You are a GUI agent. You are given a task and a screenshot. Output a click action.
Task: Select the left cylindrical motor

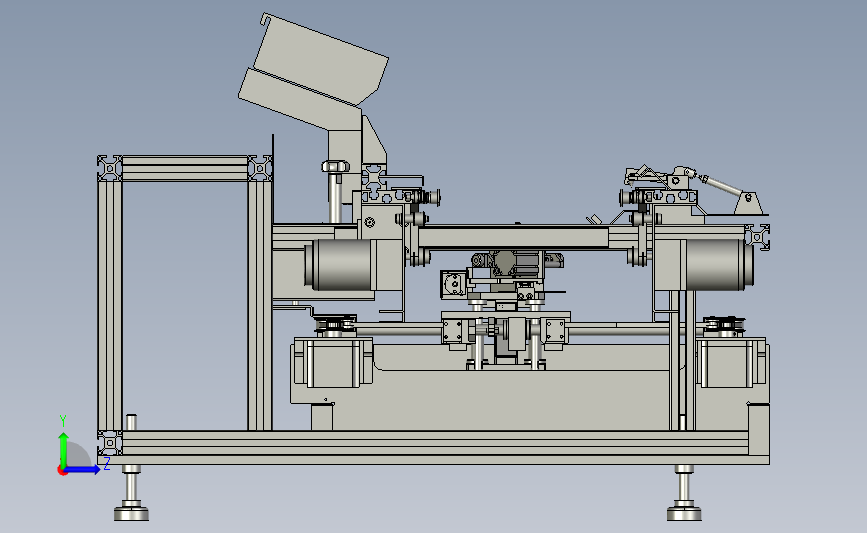coord(338,265)
